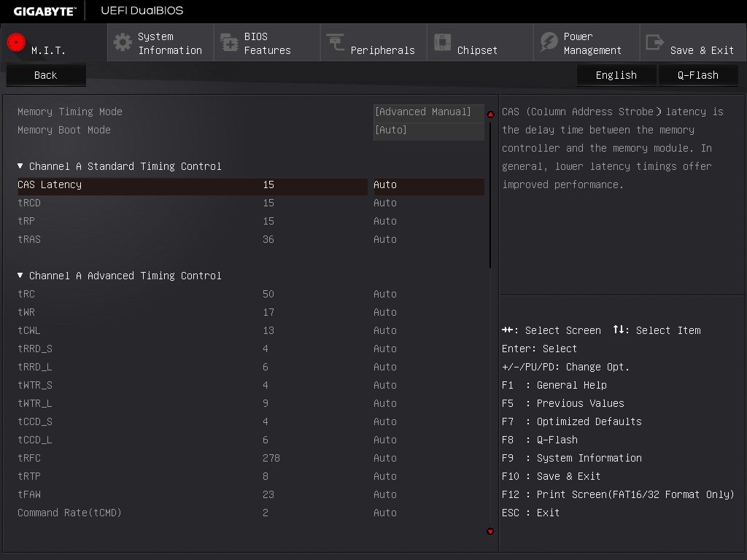
Task: Open the Memory Timing Mode dropdown
Action: [x=428, y=112]
